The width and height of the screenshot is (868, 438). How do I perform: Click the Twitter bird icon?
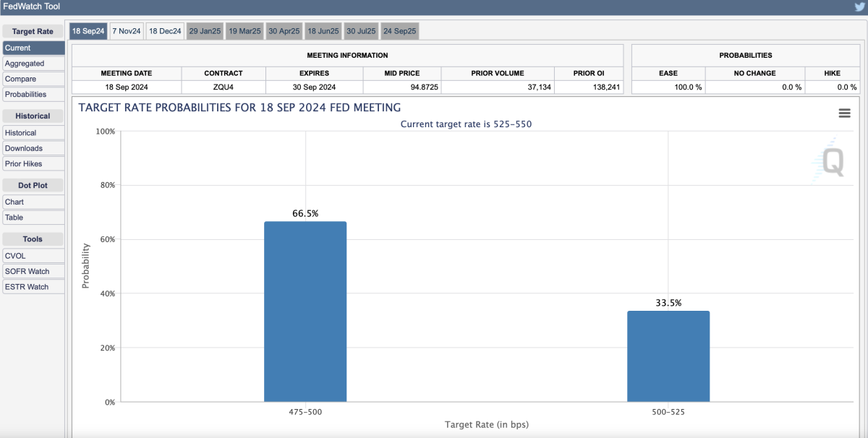(x=859, y=7)
